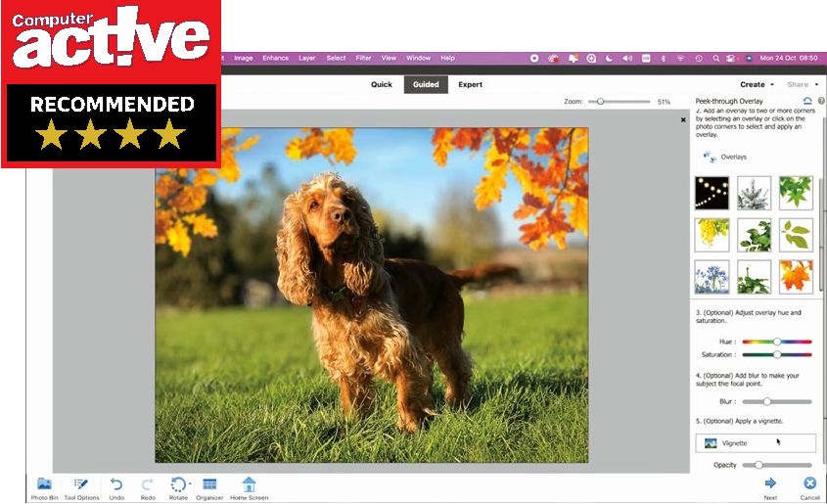The width and height of the screenshot is (827, 504).
Task: Open the Select menu
Action: click(336, 58)
